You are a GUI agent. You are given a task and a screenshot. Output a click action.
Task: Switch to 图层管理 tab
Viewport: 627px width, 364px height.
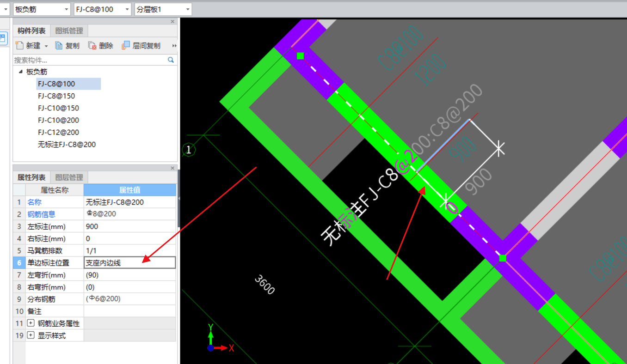(x=69, y=177)
